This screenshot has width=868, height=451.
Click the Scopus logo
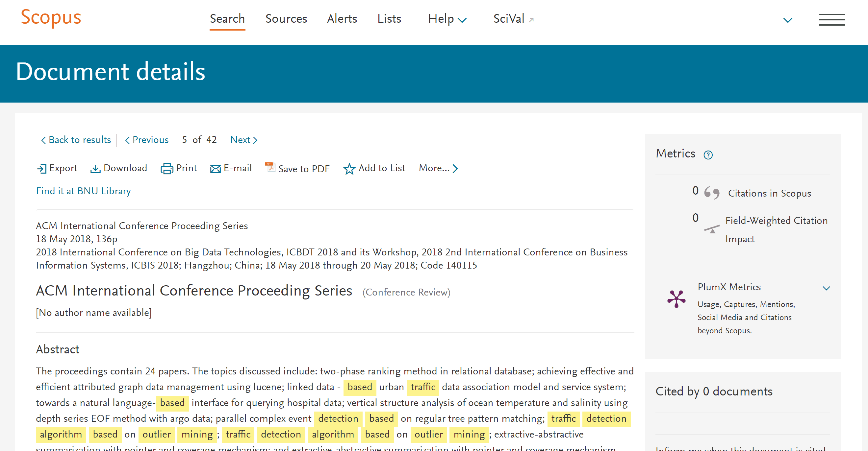(51, 17)
